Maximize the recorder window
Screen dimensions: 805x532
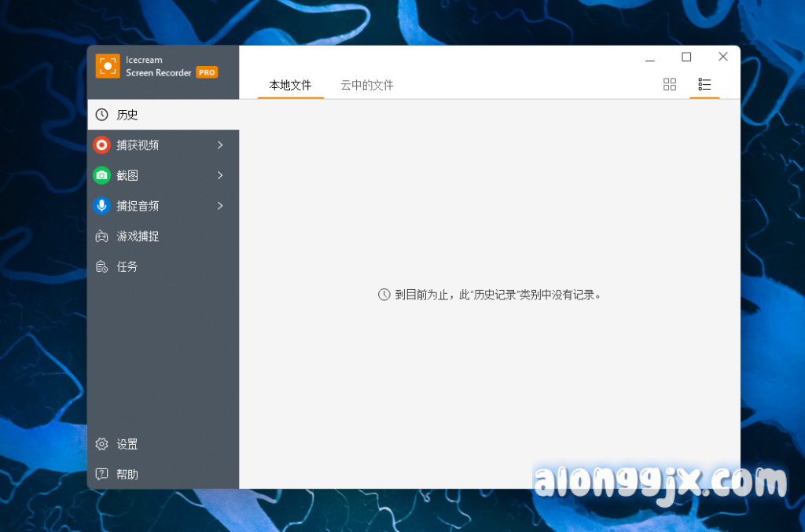(686, 57)
